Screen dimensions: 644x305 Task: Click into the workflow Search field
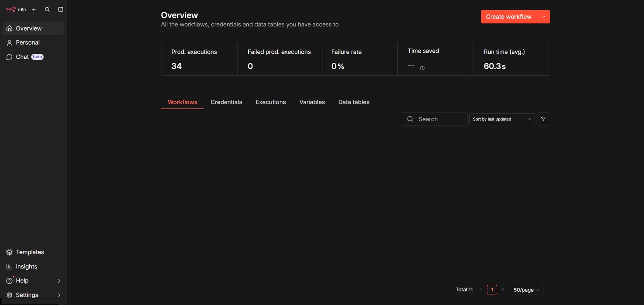(x=435, y=119)
